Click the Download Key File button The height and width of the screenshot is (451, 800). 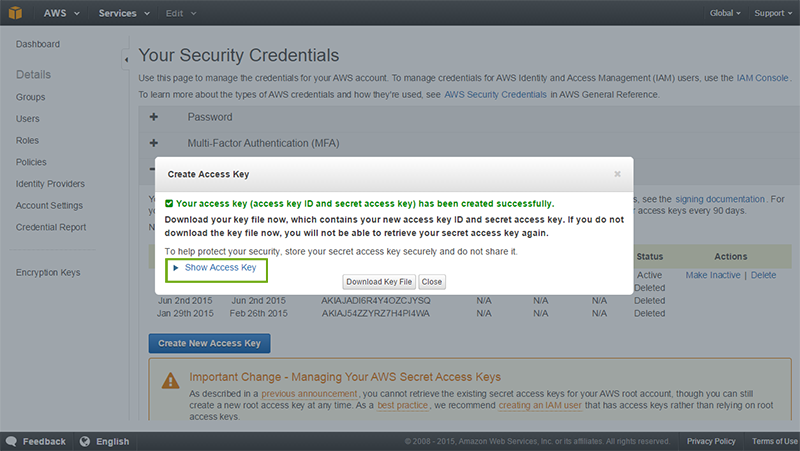379,282
